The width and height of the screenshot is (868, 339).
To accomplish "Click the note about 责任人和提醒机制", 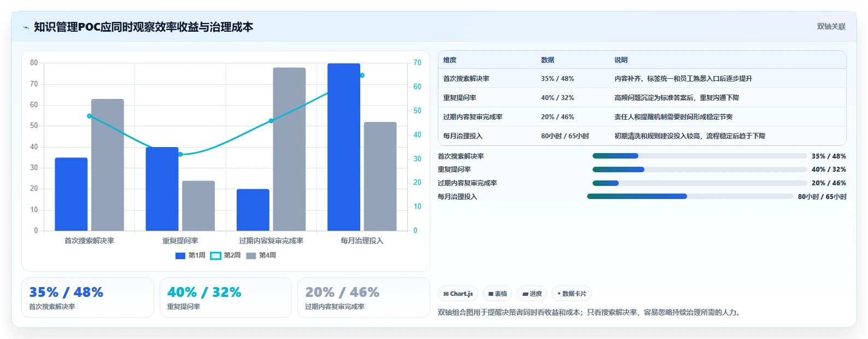I will pos(673,117).
